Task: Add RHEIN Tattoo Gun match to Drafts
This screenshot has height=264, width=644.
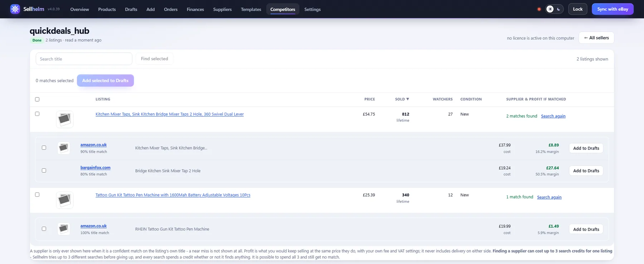Action: pos(586,229)
